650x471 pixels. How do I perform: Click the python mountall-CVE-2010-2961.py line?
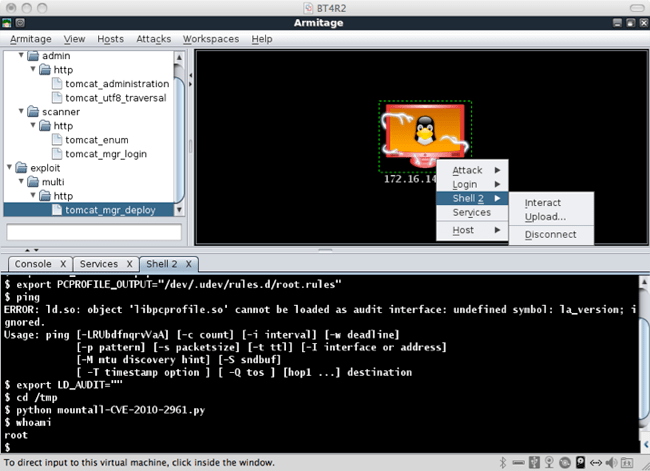[x=104, y=410]
